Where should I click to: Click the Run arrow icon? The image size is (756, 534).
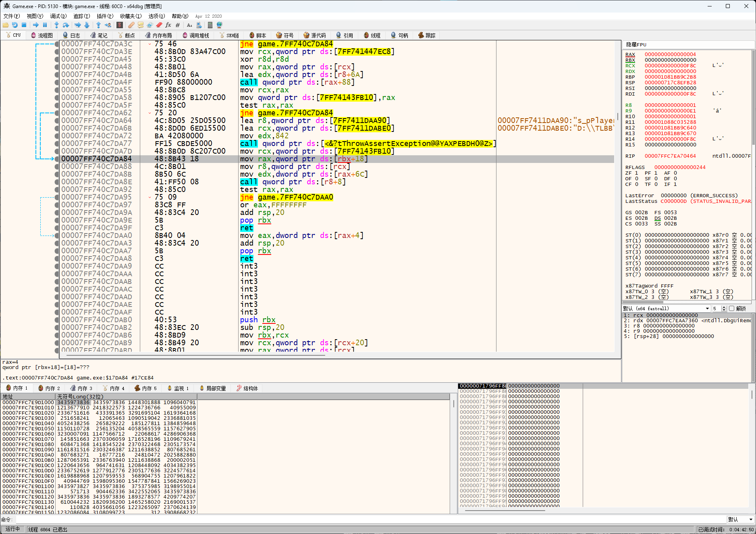point(36,25)
